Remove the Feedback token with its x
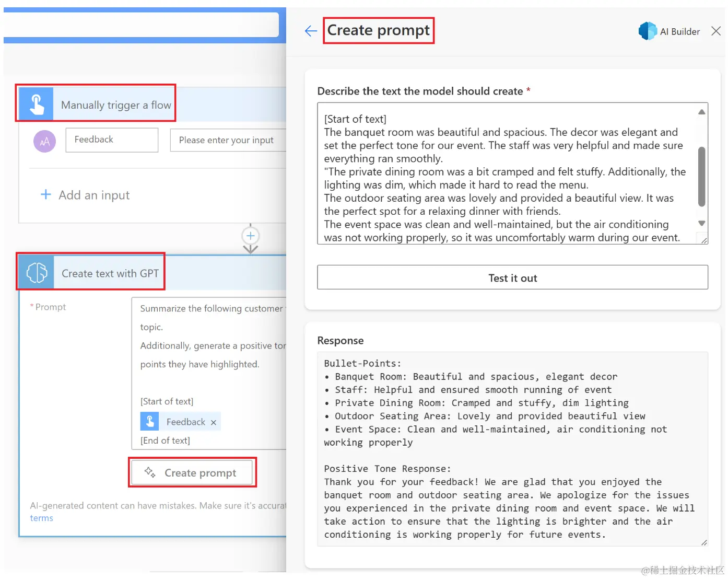Screen dimensions: 728x579 [213, 422]
